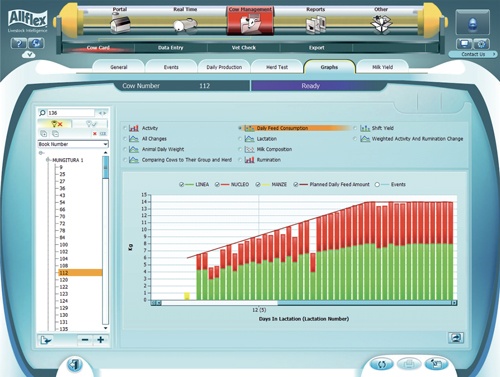Open the Other box icon
This screenshot has height=377, width=500.
click(x=381, y=24)
